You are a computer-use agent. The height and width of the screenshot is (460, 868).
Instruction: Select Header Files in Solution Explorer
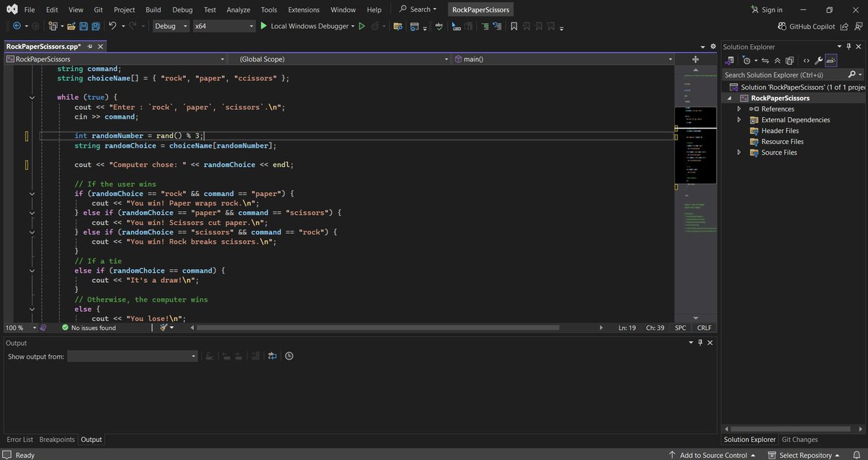click(780, 131)
